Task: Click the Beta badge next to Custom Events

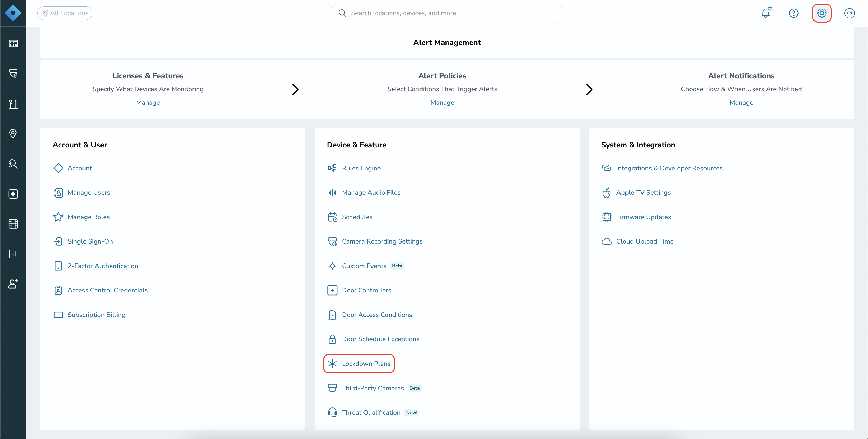Action: tap(397, 266)
